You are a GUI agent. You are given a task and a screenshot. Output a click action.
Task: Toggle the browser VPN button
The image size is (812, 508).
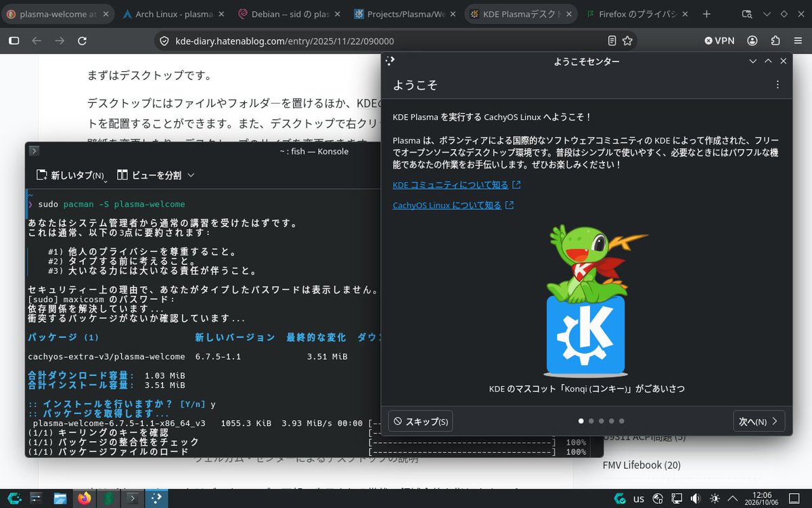point(719,41)
